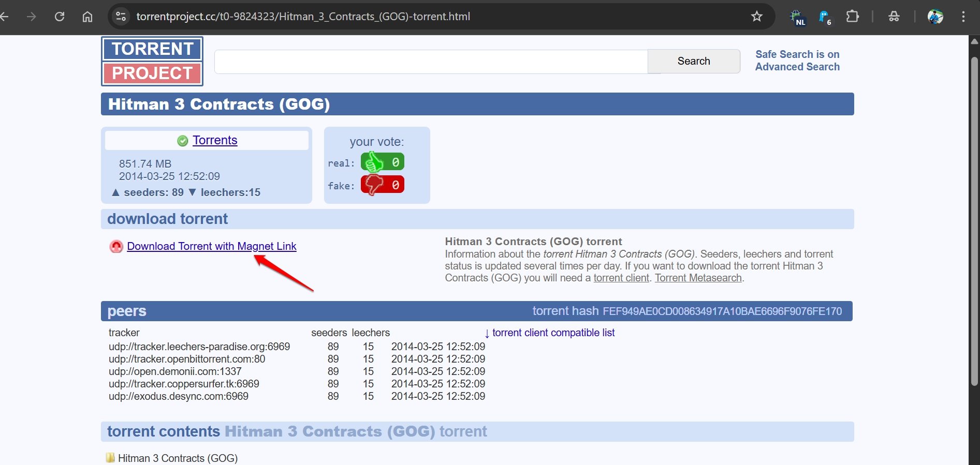Click the browser forward arrow
Screen dimensions: 980x465
coord(32,17)
